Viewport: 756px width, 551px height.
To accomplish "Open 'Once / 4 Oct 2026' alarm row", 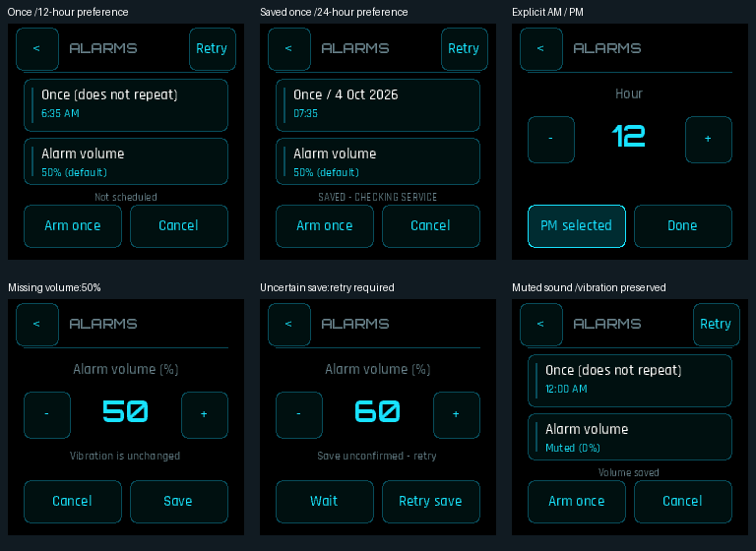I will [x=378, y=105].
